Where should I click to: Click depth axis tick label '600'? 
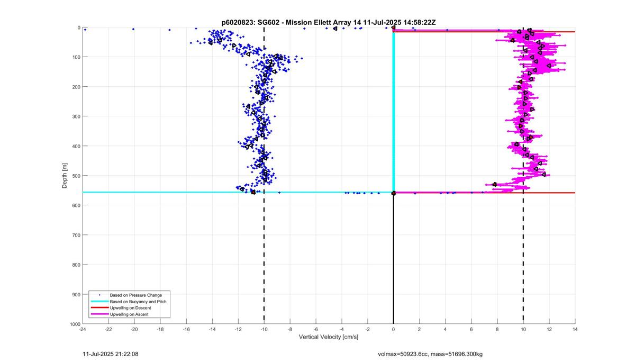point(76,205)
